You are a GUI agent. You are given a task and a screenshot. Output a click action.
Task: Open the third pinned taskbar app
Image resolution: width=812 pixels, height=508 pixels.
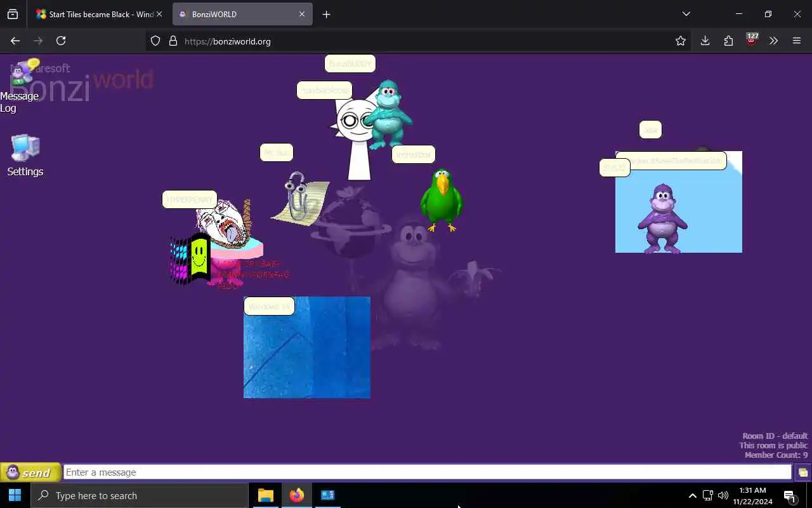point(327,495)
